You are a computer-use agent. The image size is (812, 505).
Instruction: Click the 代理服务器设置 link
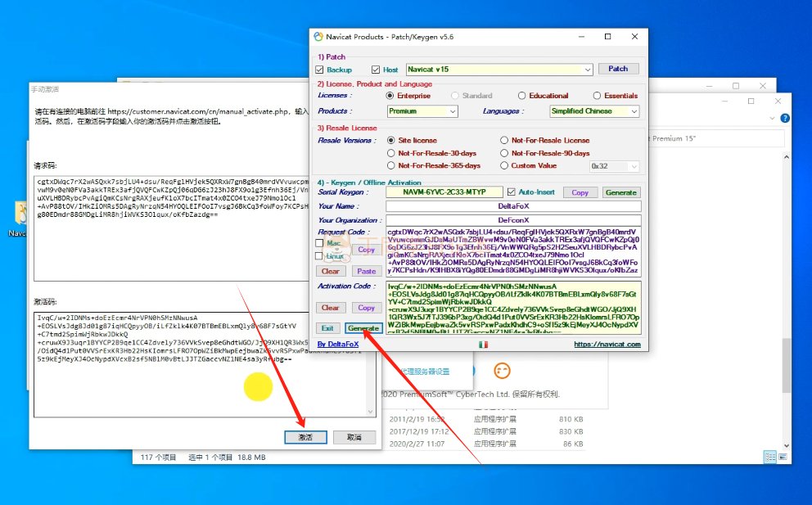point(425,372)
